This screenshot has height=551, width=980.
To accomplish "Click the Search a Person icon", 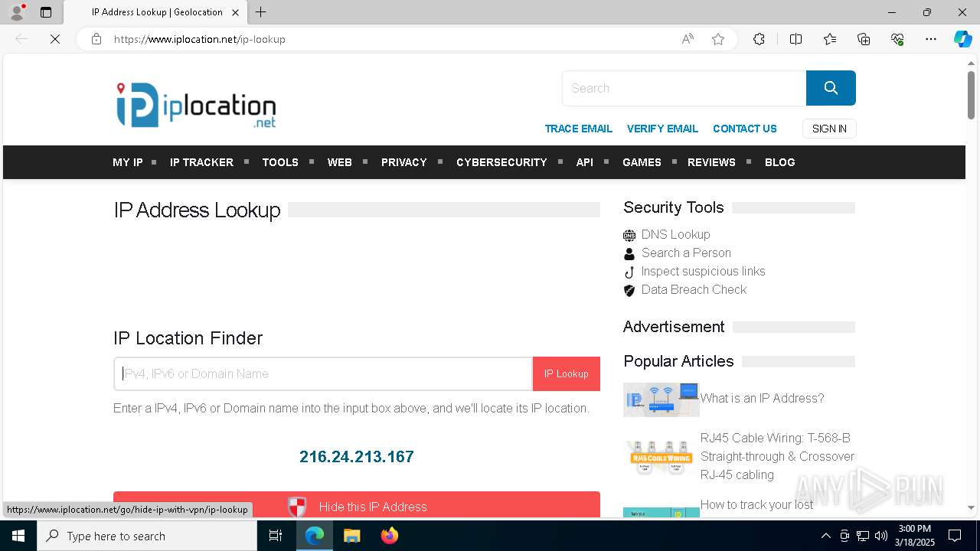I will [629, 253].
